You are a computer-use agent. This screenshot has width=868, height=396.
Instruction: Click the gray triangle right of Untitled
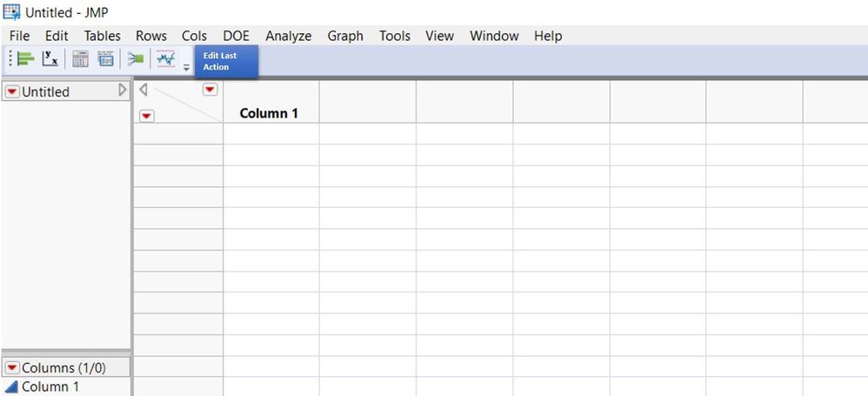click(123, 91)
